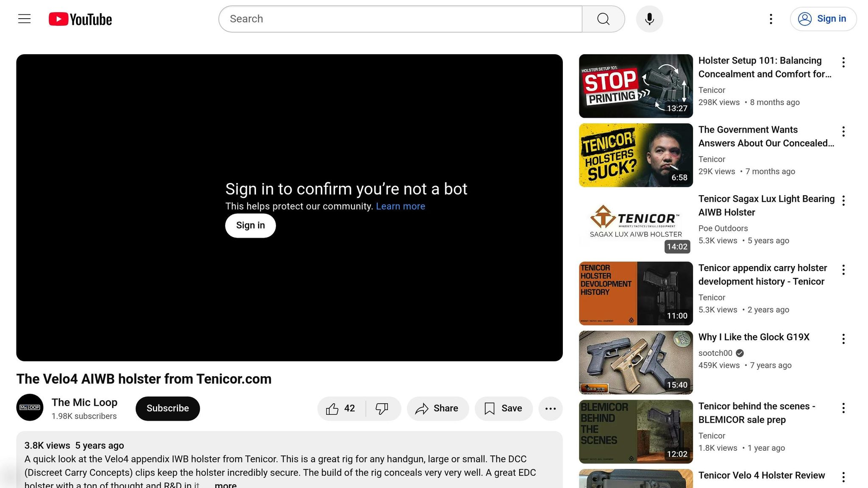The height and width of the screenshot is (488, 868).
Task: Focus the Search input field
Action: 401,19
